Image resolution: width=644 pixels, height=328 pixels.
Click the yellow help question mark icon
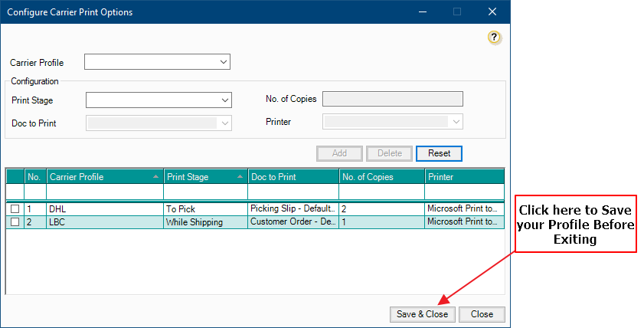[494, 37]
